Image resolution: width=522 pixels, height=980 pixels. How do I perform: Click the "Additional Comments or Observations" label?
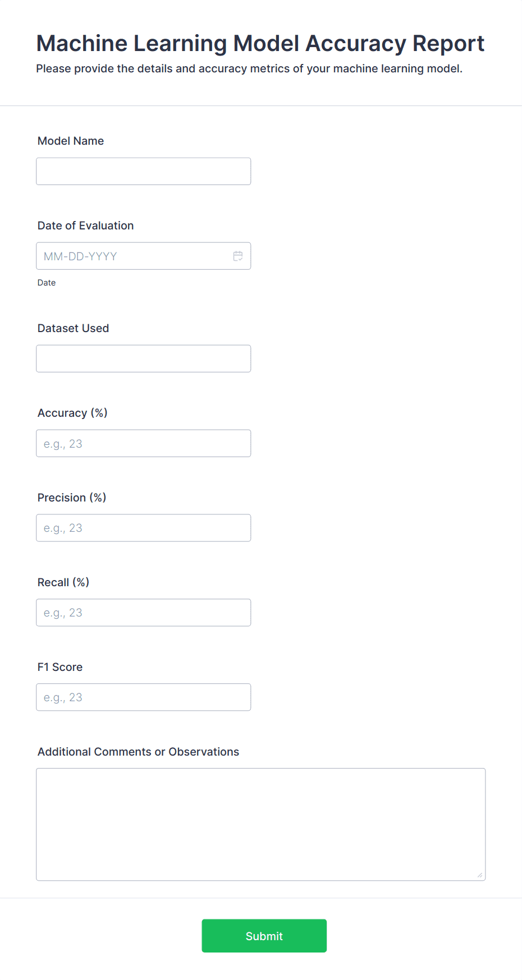(139, 752)
